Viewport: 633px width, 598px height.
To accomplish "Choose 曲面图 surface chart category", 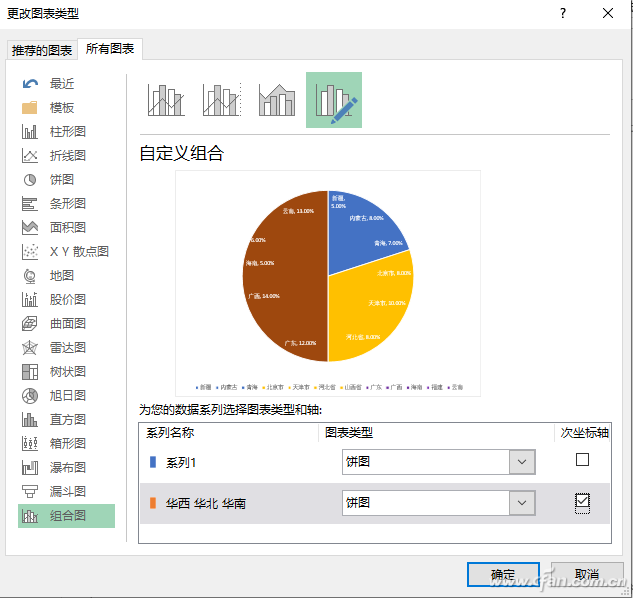I will point(66,323).
